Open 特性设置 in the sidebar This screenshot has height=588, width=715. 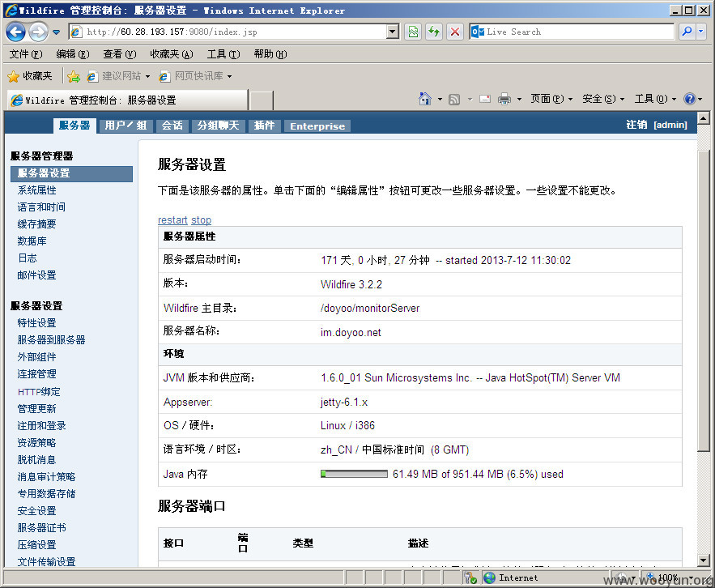click(x=37, y=323)
